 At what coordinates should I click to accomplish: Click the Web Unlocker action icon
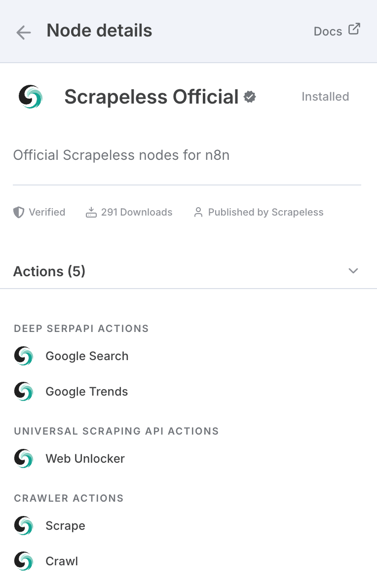(x=24, y=459)
